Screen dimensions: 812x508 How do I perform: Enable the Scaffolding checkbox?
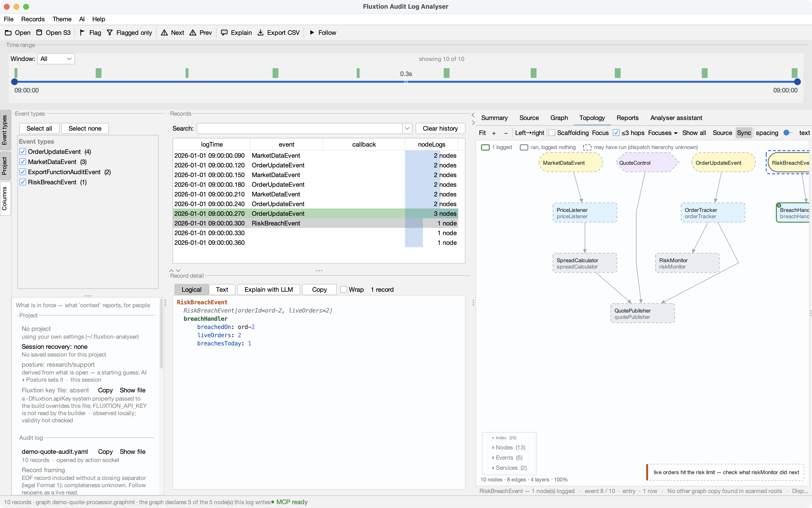point(552,133)
